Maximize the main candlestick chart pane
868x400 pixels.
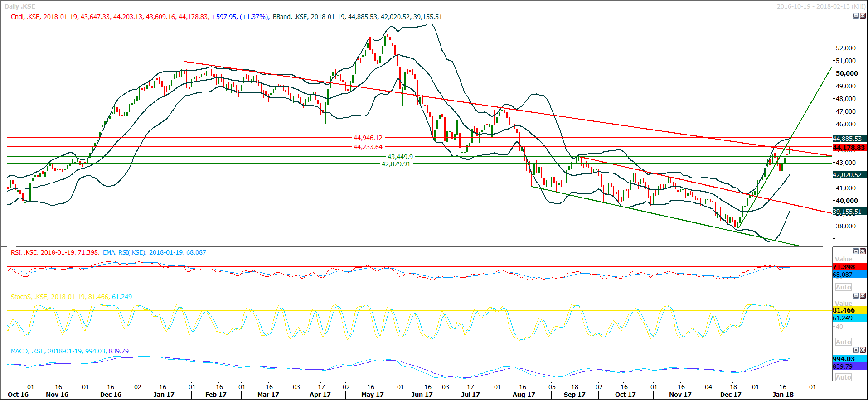(x=856, y=16)
